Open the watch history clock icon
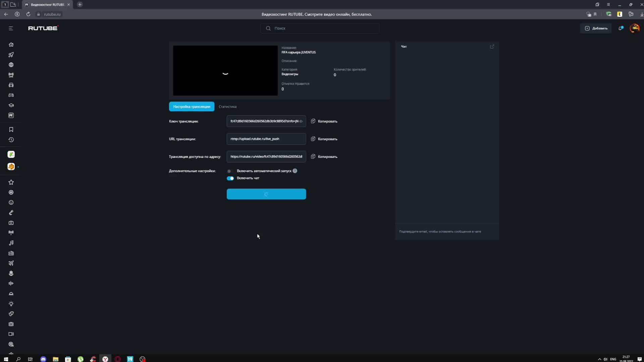The image size is (644, 362). click(11, 140)
